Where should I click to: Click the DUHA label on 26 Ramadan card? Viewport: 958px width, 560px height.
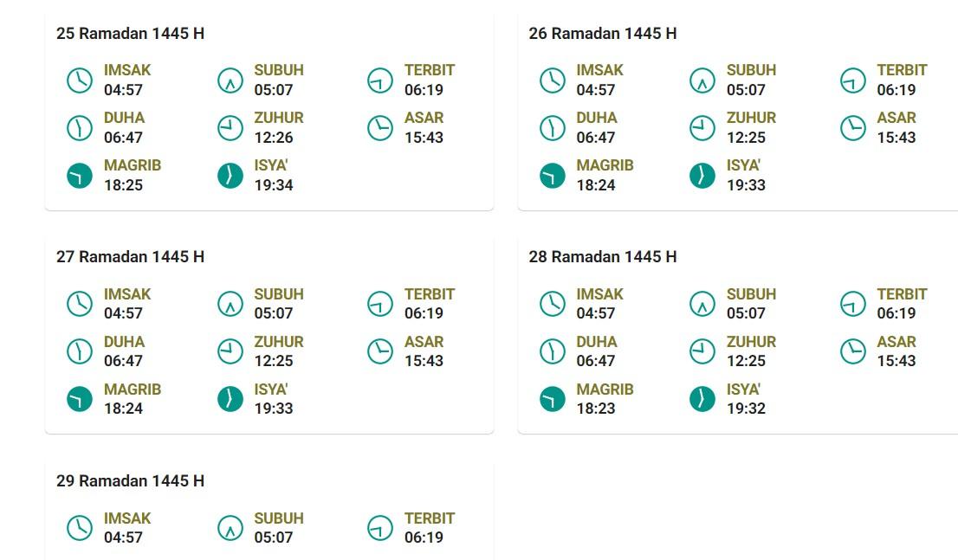click(597, 117)
